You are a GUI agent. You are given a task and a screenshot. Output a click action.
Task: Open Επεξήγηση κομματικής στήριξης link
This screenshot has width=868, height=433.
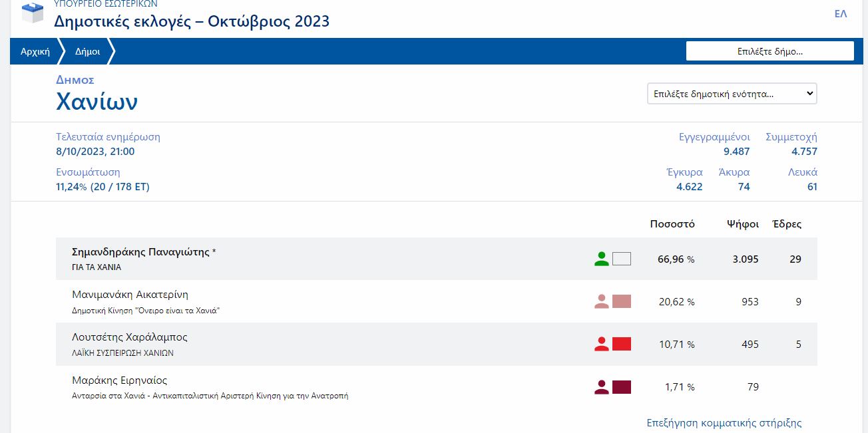click(724, 423)
